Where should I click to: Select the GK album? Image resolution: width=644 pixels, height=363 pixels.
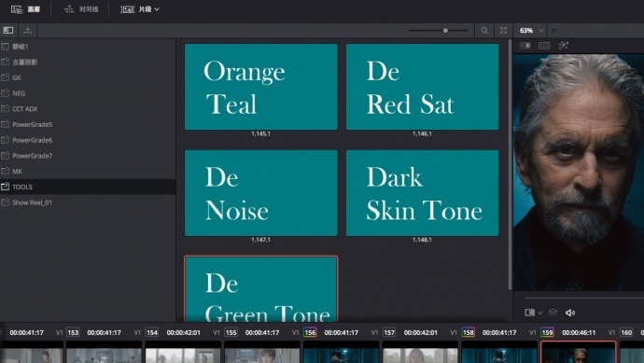click(x=88, y=77)
